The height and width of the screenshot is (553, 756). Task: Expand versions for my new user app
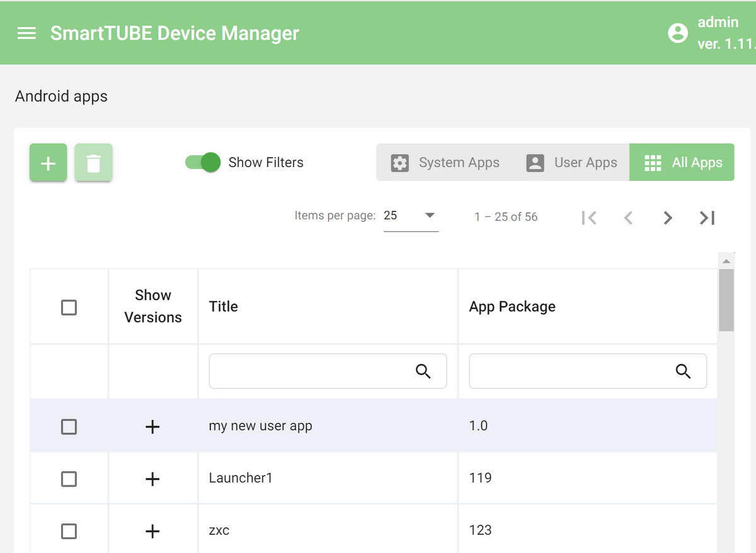click(x=152, y=427)
